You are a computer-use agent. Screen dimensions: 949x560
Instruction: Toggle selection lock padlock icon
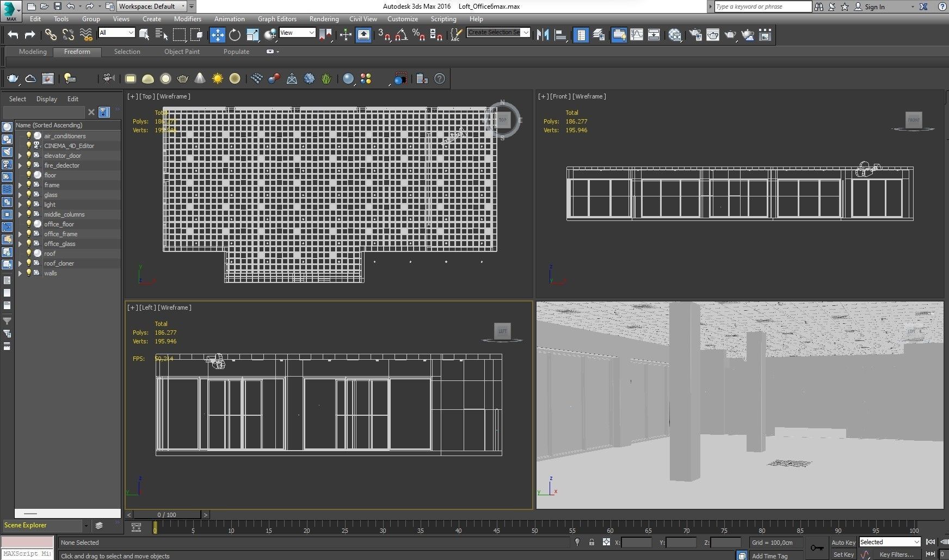pos(591,542)
